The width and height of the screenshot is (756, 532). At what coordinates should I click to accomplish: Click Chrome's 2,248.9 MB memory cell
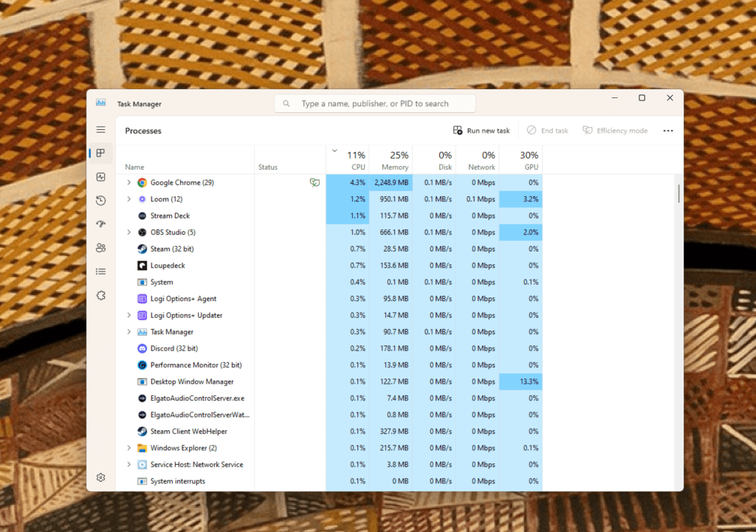pyautogui.click(x=391, y=183)
